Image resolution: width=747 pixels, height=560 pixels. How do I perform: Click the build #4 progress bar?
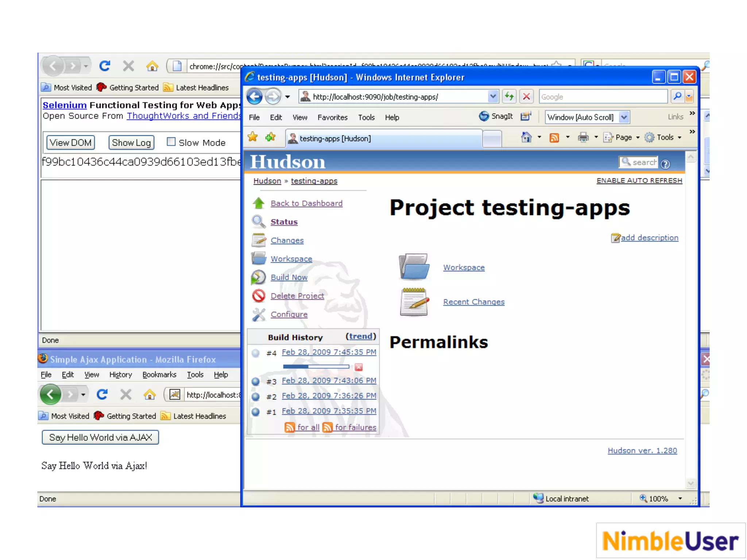pyautogui.click(x=316, y=367)
